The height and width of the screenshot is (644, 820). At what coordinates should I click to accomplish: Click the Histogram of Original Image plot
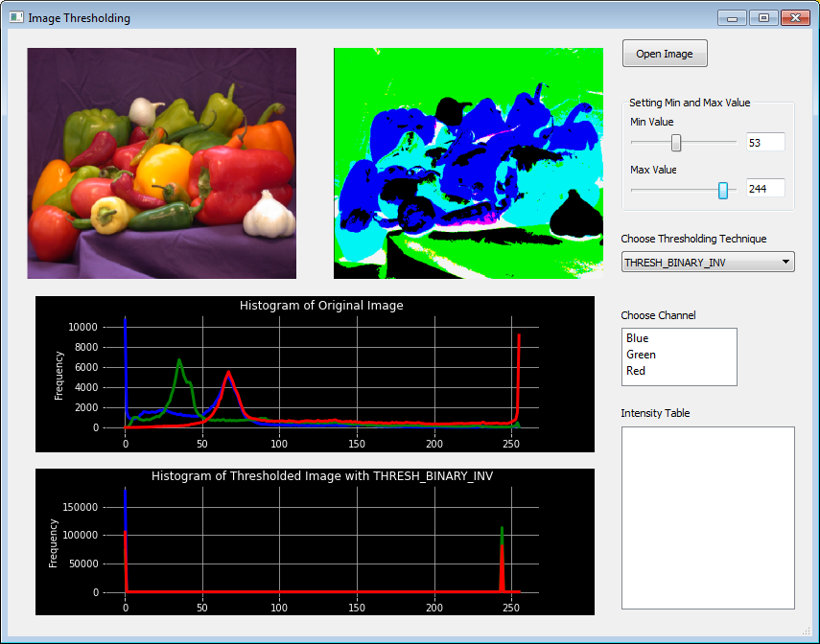point(315,374)
